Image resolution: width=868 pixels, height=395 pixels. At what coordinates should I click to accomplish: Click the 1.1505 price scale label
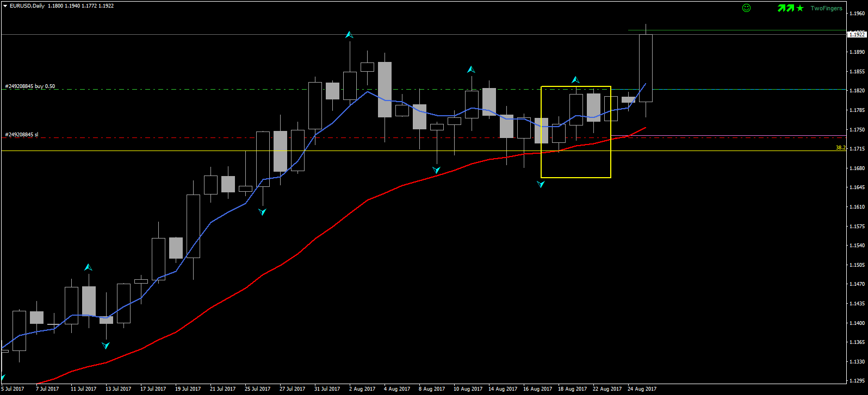pos(857,265)
